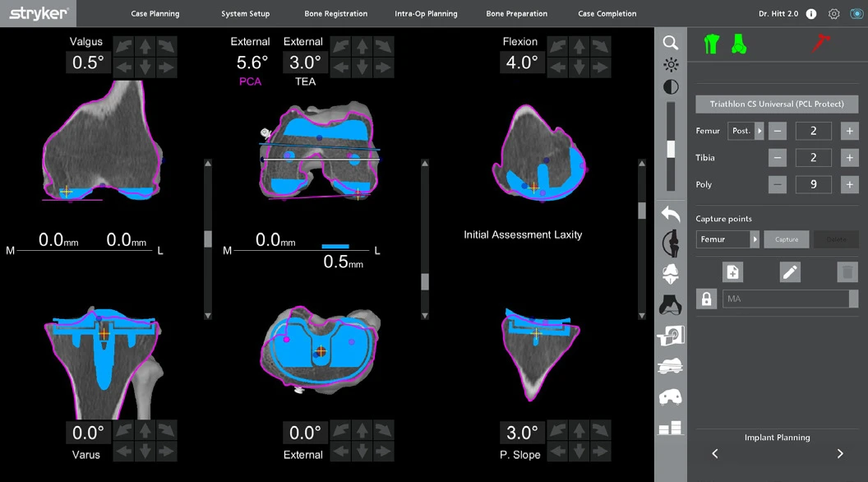Decrease Tibia size with minus button
868x482 pixels.
pos(778,157)
